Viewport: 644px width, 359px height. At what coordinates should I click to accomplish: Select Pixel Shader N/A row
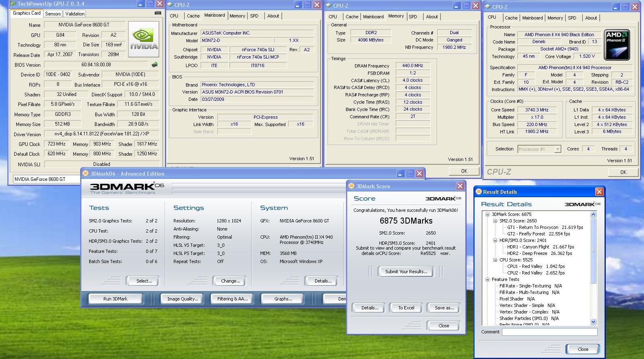click(x=517, y=299)
